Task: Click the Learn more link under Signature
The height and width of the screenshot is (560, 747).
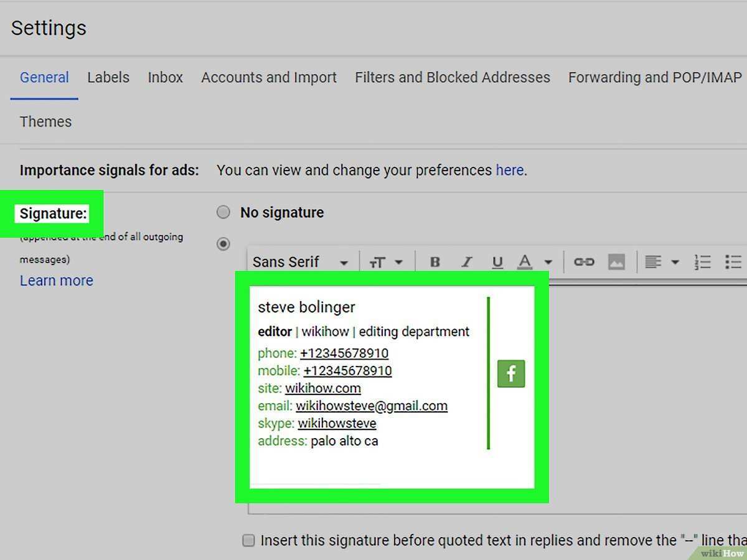Action: 57,281
